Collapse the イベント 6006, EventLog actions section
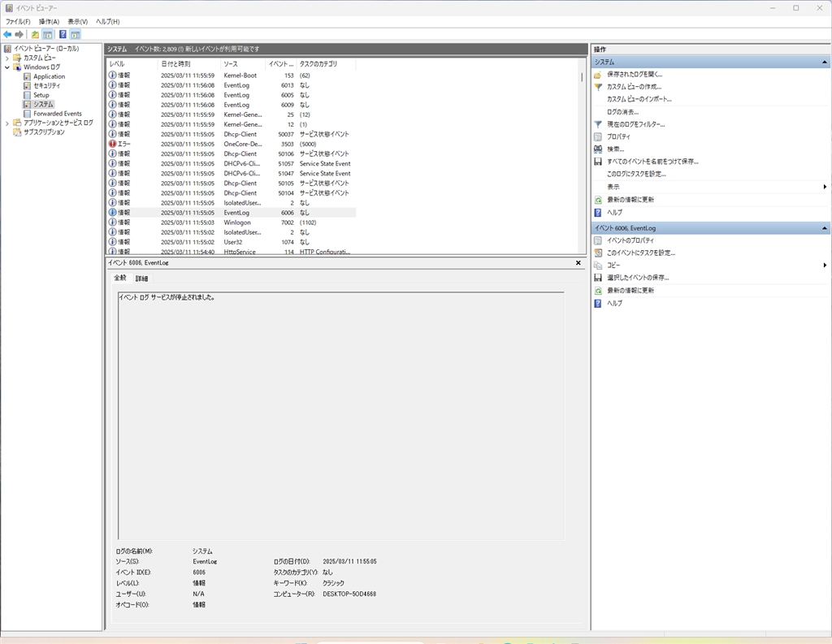 (824, 228)
